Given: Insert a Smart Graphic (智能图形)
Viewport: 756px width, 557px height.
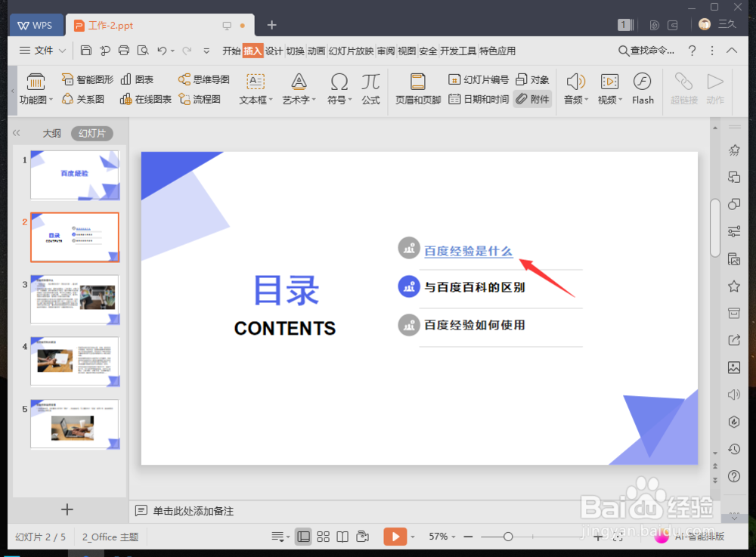Looking at the screenshot, I should click(x=88, y=79).
